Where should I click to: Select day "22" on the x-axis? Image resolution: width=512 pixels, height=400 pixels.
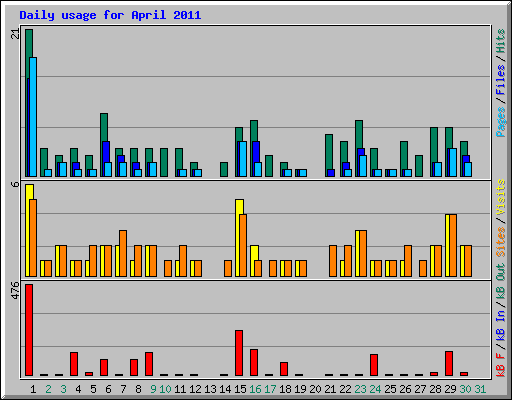click(x=345, y=389)
